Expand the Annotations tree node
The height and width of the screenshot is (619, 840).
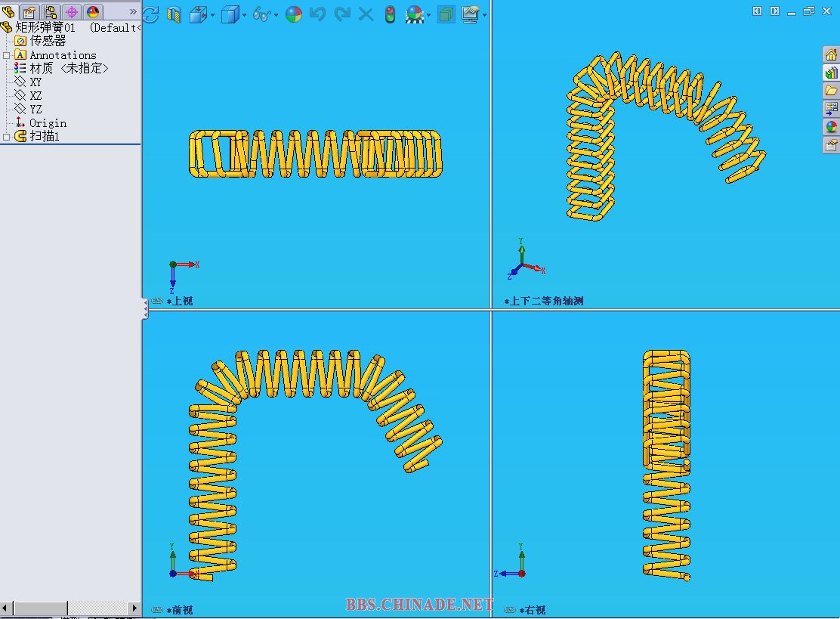pyautogui.click(x=7, y=55)
